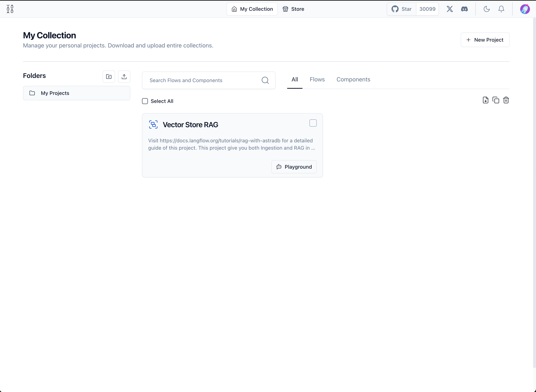Switch to the Components tab
The width and height of the screenshot is (536, 392).
353,80
